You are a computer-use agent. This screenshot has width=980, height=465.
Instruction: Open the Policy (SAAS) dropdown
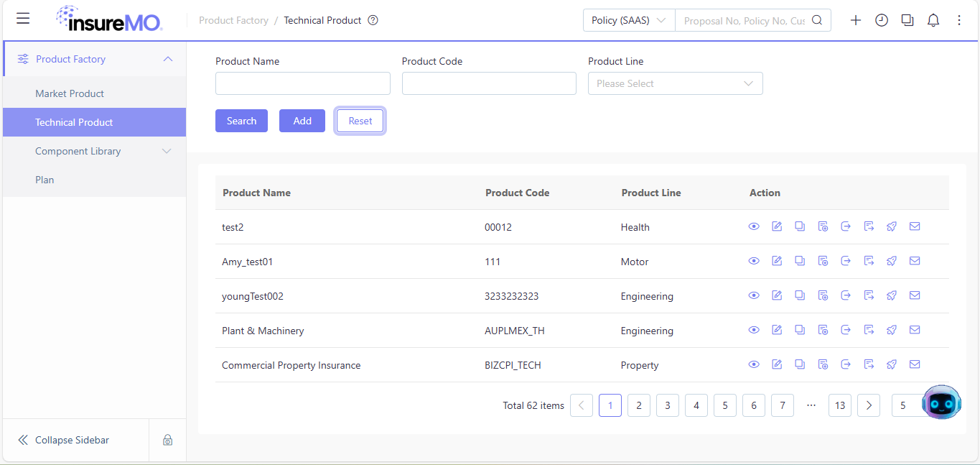tap(629, 20)
